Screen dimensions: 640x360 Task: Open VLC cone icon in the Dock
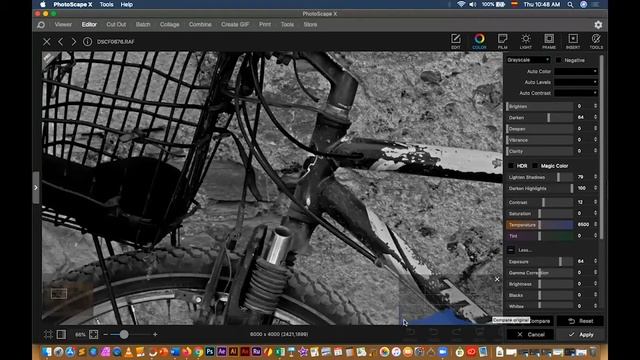click(x=129, y=351)
